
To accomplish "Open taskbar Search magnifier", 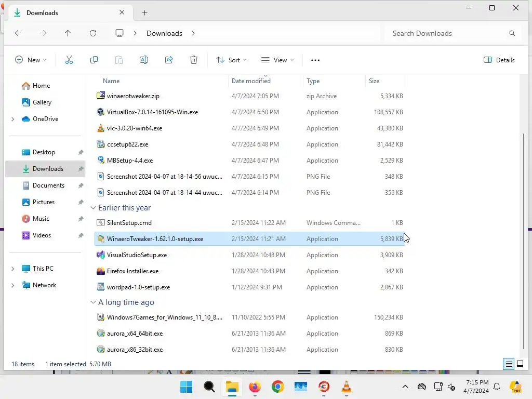I will [209, 387].
